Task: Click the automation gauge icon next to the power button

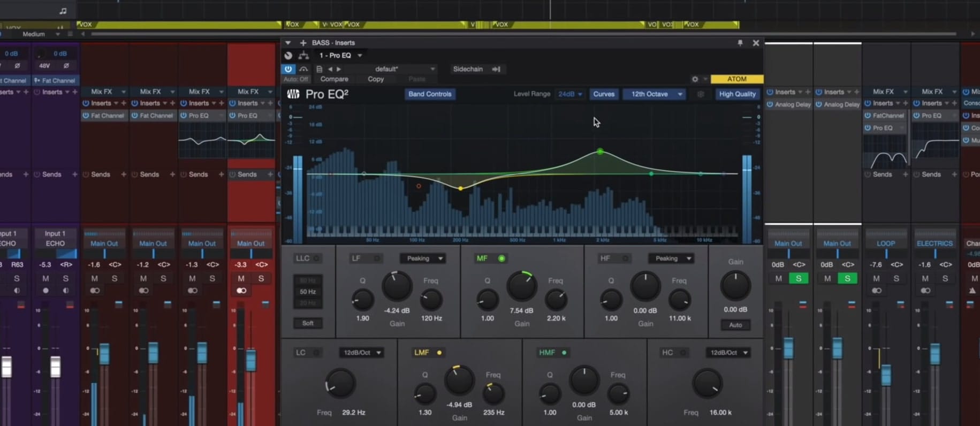Action: (303, 69)
